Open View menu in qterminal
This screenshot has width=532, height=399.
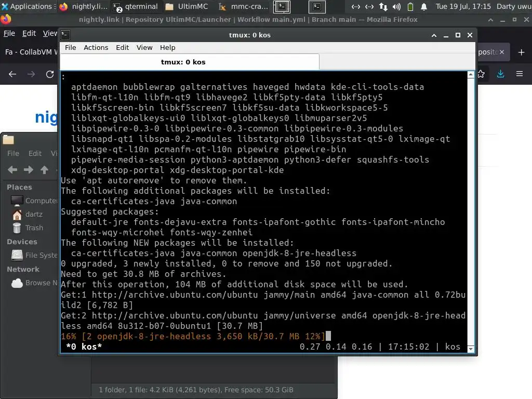144,47
